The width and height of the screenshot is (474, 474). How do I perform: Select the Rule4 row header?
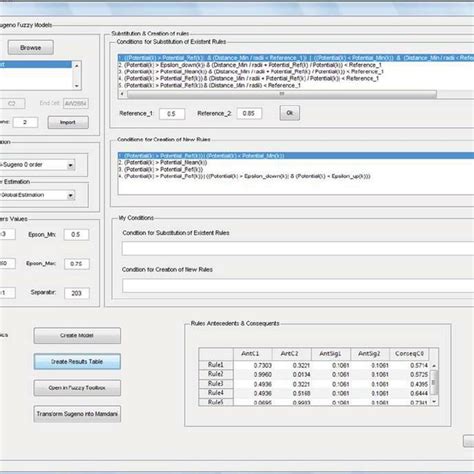(x=216, y=393)
